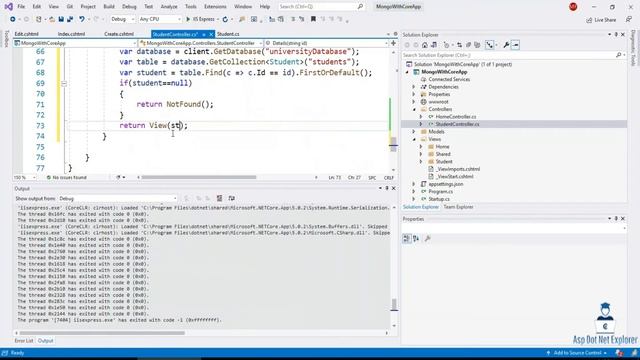
Task: Click Add to Source Control
Action: pos(577,353)
